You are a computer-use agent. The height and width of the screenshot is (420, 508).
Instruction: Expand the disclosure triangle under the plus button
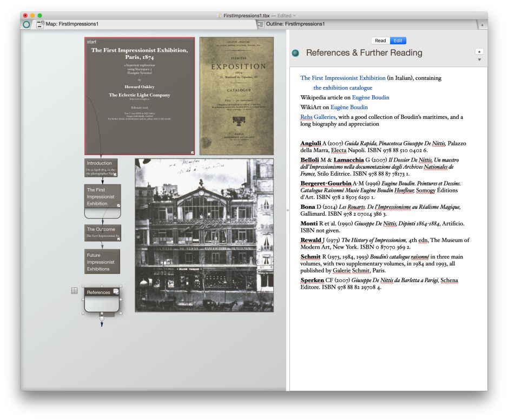pyautogui.click(x=479, y=59)
